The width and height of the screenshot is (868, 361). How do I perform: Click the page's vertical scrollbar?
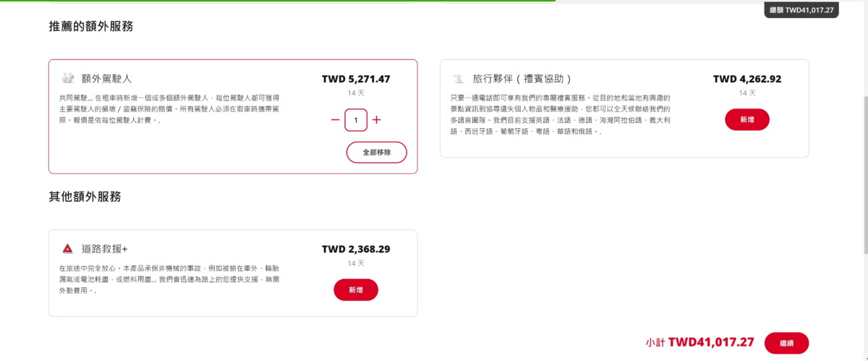[x=864, y=145]
